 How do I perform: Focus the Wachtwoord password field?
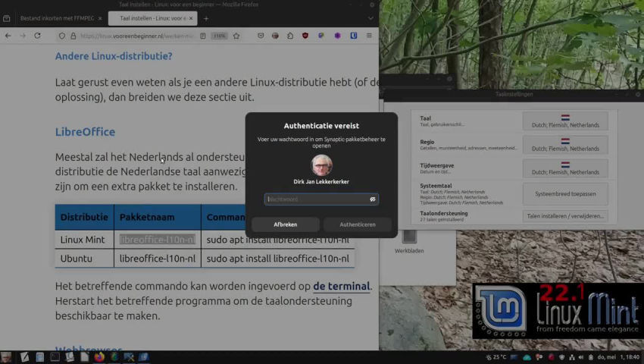pos(321,199)
